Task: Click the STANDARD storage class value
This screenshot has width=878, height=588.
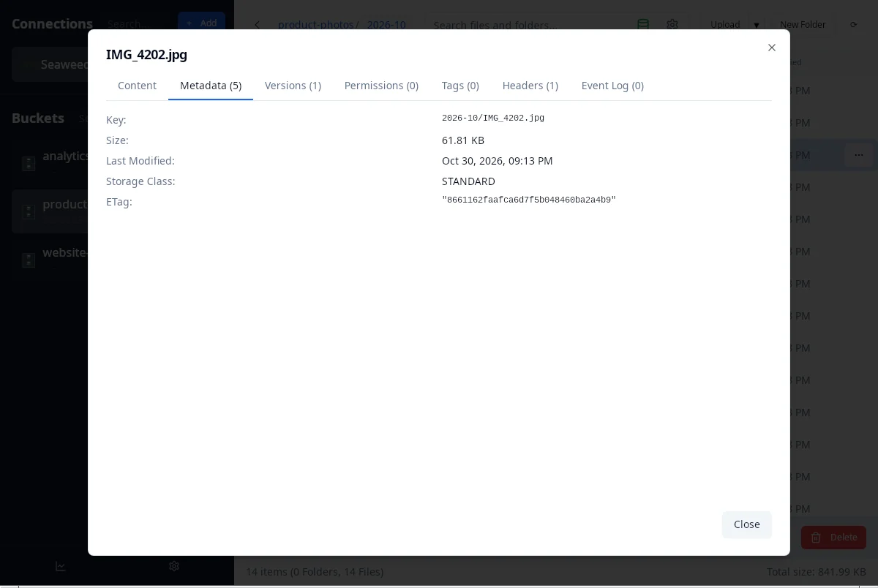Action: (x=468, y=181)
